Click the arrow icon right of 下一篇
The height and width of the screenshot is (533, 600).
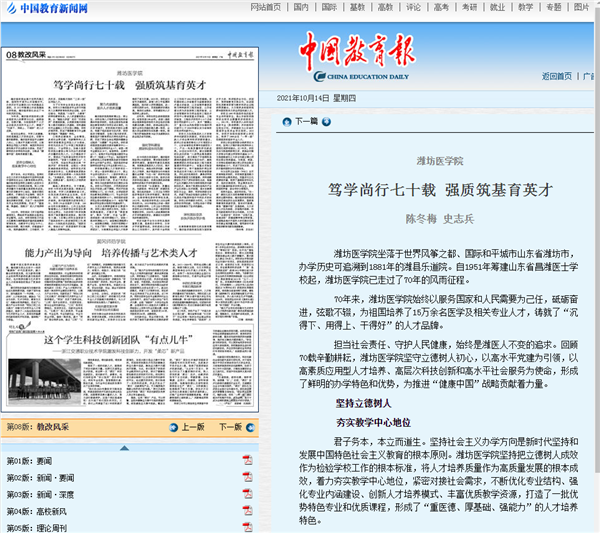[x=325, y=121]
